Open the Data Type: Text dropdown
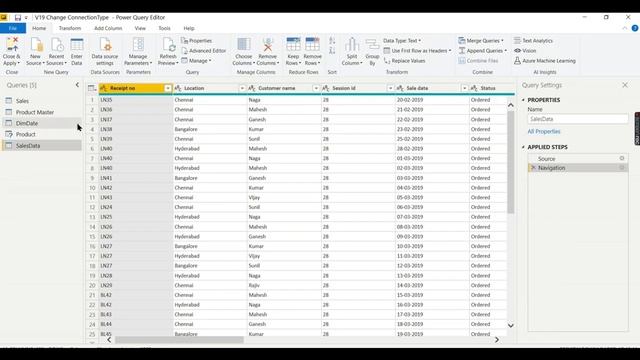The height and width of the screenshot is (360, 640). 402,41
